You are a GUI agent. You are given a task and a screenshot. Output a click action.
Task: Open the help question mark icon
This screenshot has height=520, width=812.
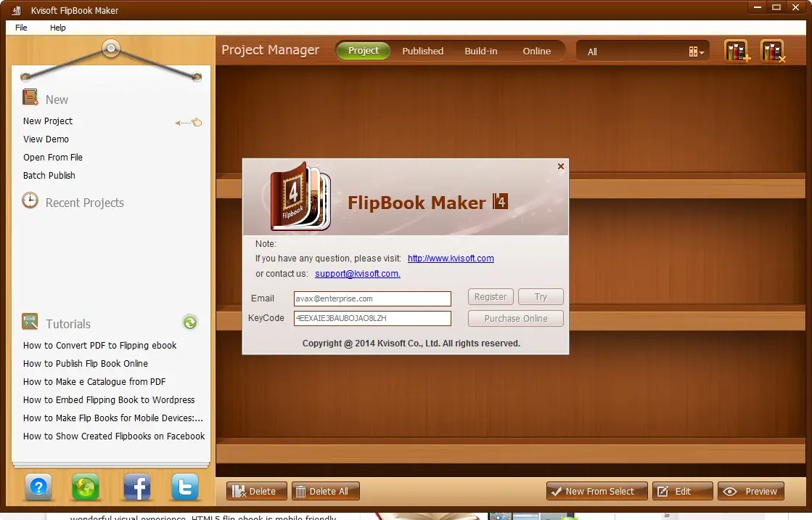(39, 487)
